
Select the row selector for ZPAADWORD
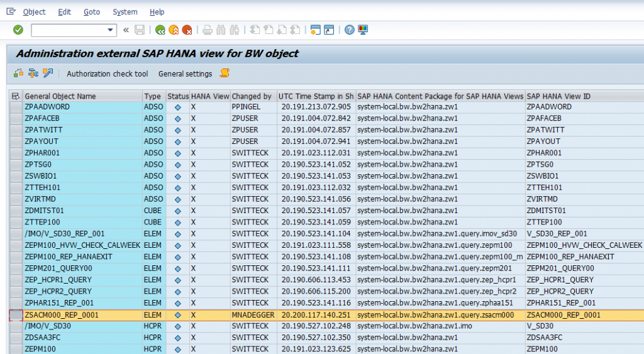pyautogui.click(x=16, y=107)
